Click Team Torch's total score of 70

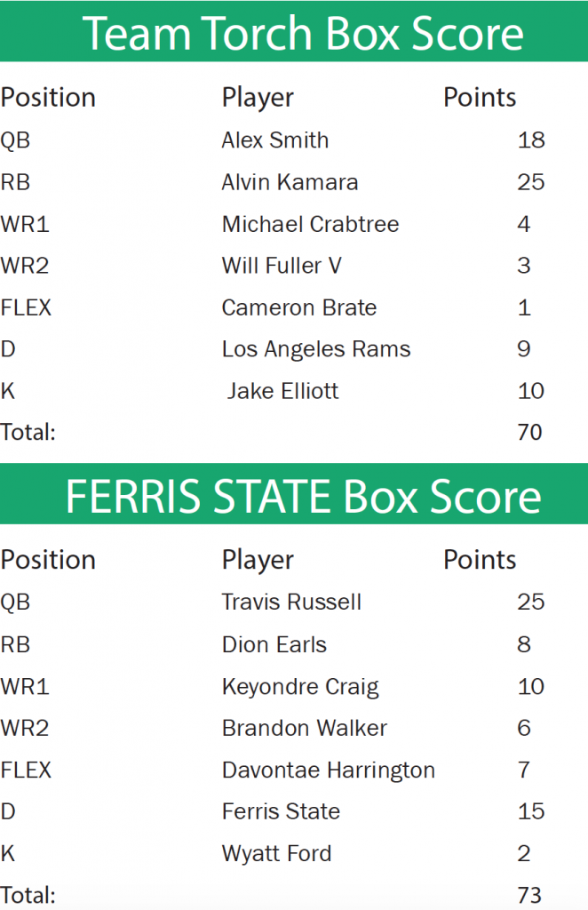click(x=530, y=433)
